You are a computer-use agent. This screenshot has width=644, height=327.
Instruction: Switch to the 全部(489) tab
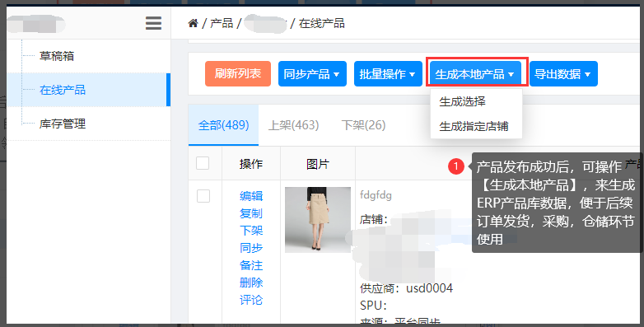[x=223, y=125]
